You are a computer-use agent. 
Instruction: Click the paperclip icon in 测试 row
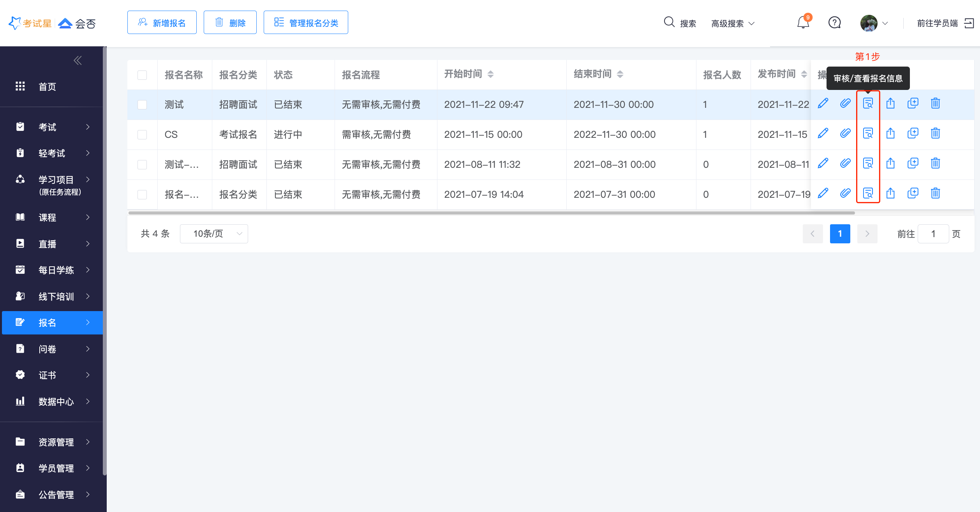(x=845, y=104)
